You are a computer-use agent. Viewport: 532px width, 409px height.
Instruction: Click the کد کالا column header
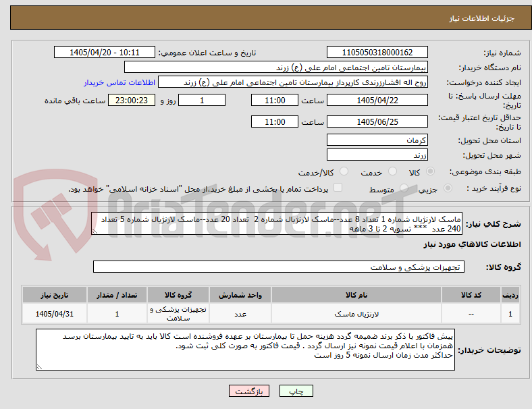(x=471, y=295)
